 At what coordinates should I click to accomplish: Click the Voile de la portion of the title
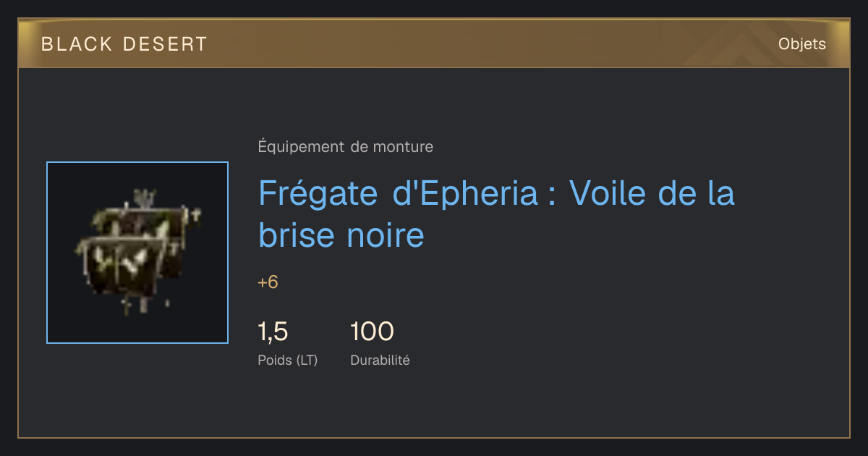coord(652,193)
